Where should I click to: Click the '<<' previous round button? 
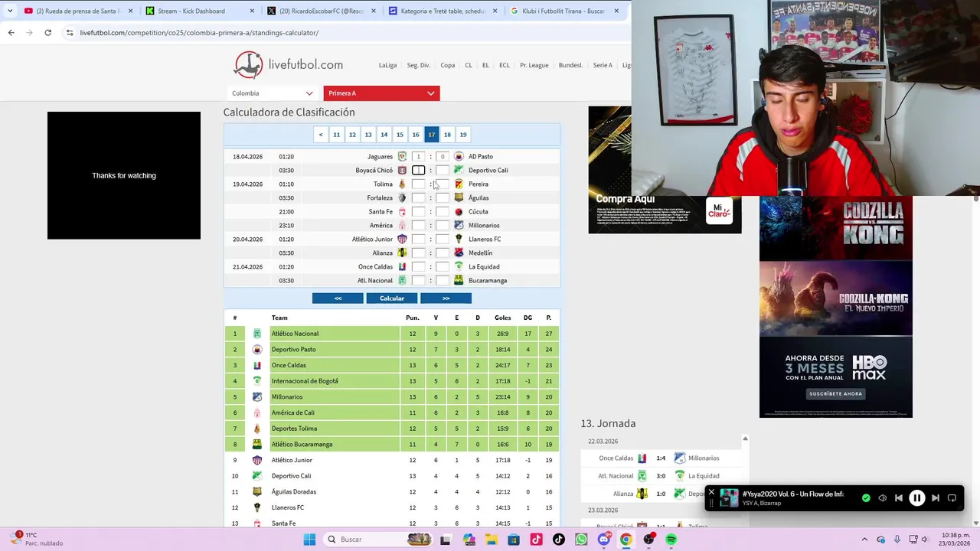point(338,298)
